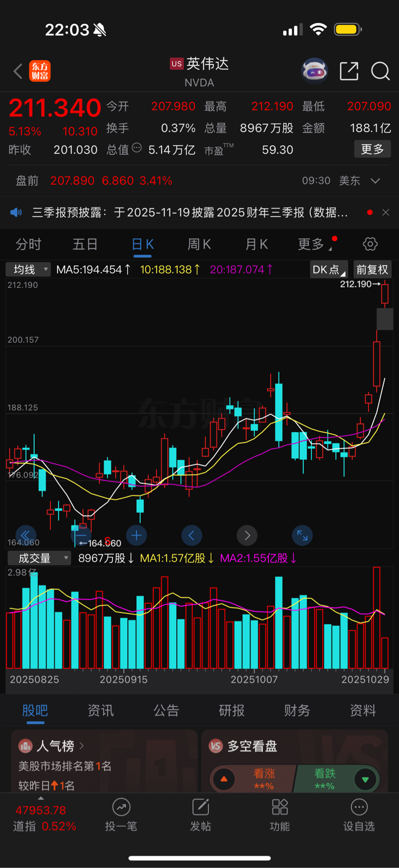Tap the MA2:1.55亿股 volume label

pos(258,558)
